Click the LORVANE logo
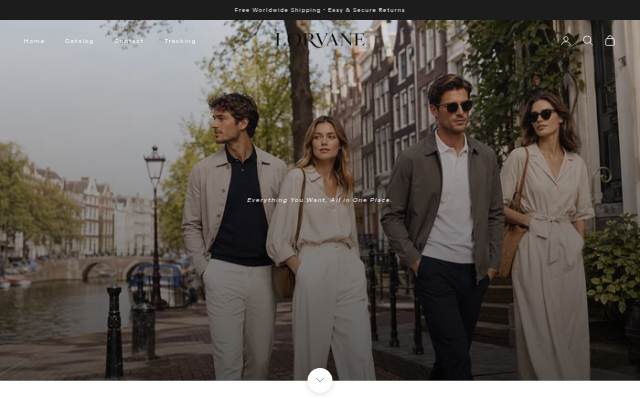This screenshot has width=640, height=400. click(321, 40)
